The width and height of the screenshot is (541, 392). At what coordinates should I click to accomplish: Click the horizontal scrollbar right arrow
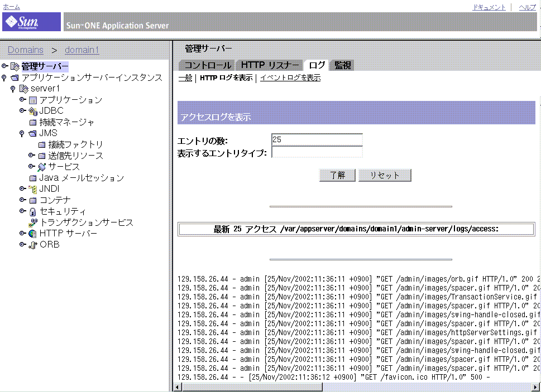point(537,387)
